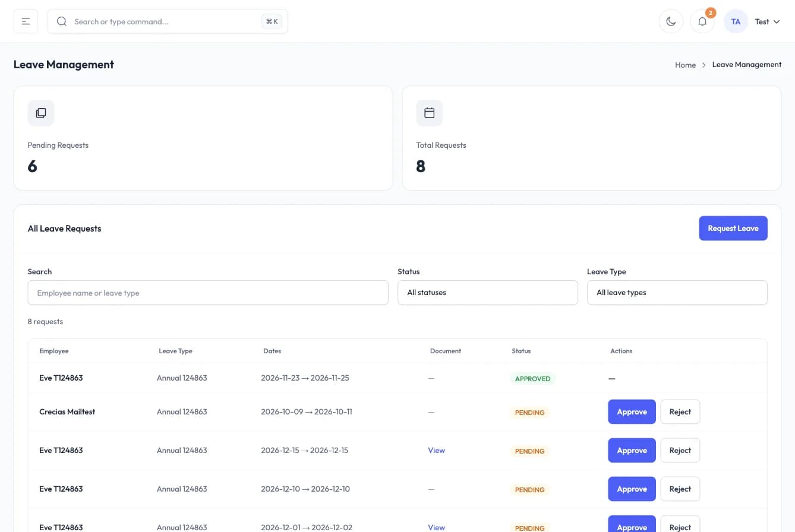Click 'Leave Management' in the breadcrumb
Image resolution: width=795 pixels, height=532 pixels.
tap(747, 65)
